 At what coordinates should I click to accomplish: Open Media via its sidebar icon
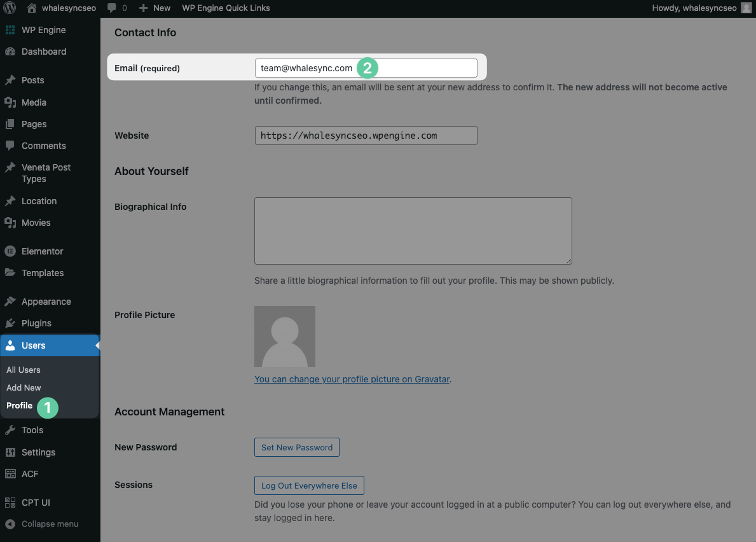(10, 102)
